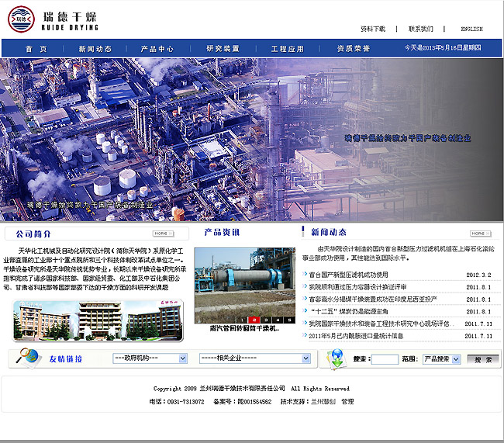
Task: Click the bullet arrow beside 首台国产新型压滤机 news
Action: tap(304, 275)
